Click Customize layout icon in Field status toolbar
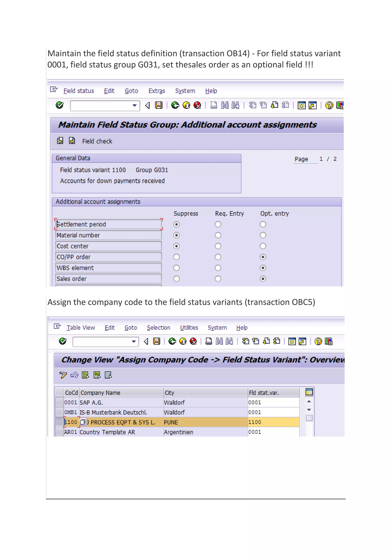Viewport: 392px width, 555px height. pos(340,105)
